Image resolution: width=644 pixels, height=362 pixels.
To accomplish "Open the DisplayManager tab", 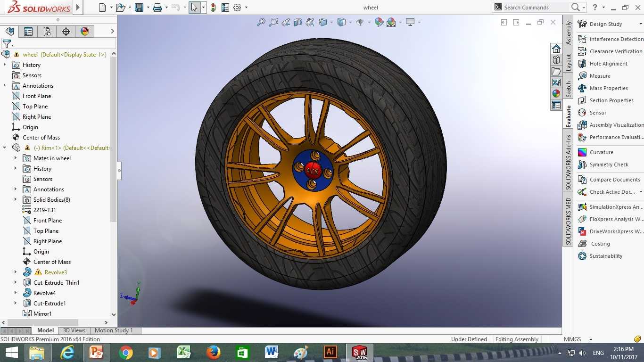I will point(85,32).
